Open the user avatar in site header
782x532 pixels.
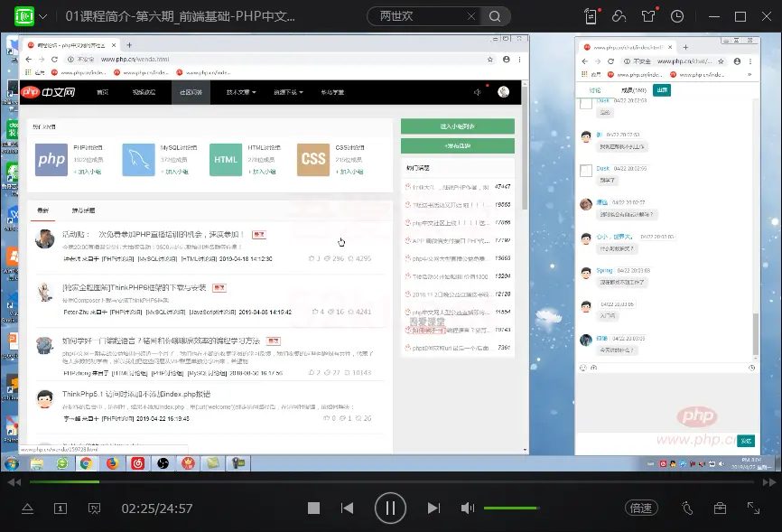pos(503,92)
